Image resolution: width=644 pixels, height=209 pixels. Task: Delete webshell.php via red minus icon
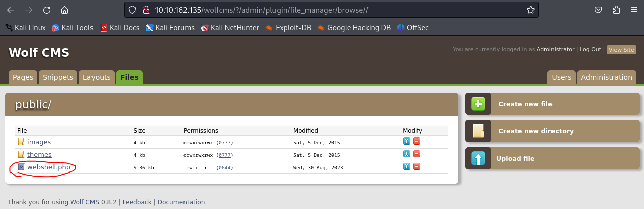pyautogui.click(x=417, y=167)
